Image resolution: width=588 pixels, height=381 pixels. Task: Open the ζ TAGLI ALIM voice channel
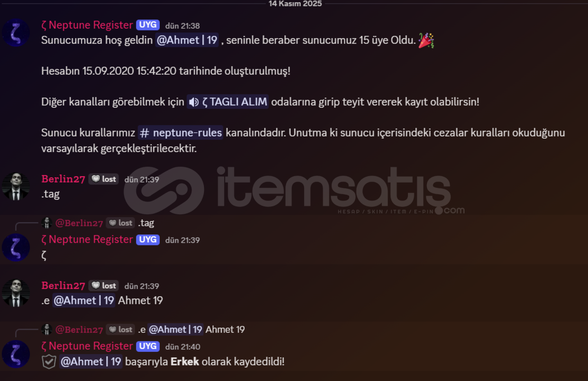coord(228,102)
